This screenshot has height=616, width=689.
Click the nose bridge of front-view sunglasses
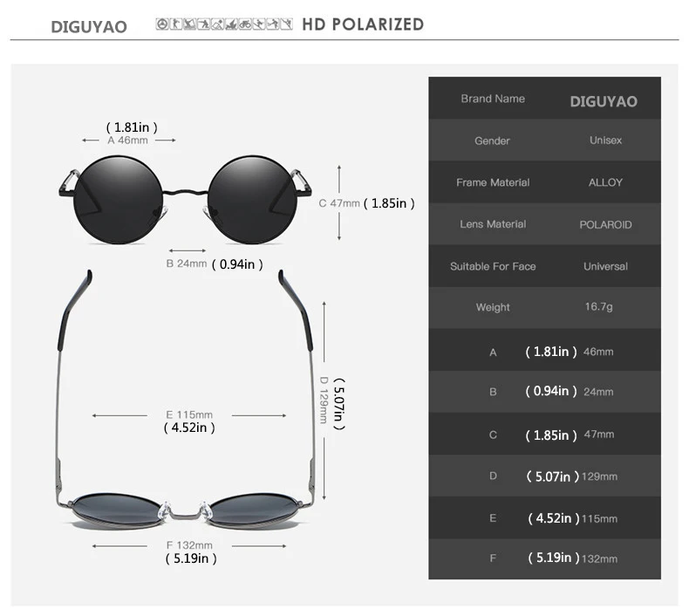coord(185,193)
